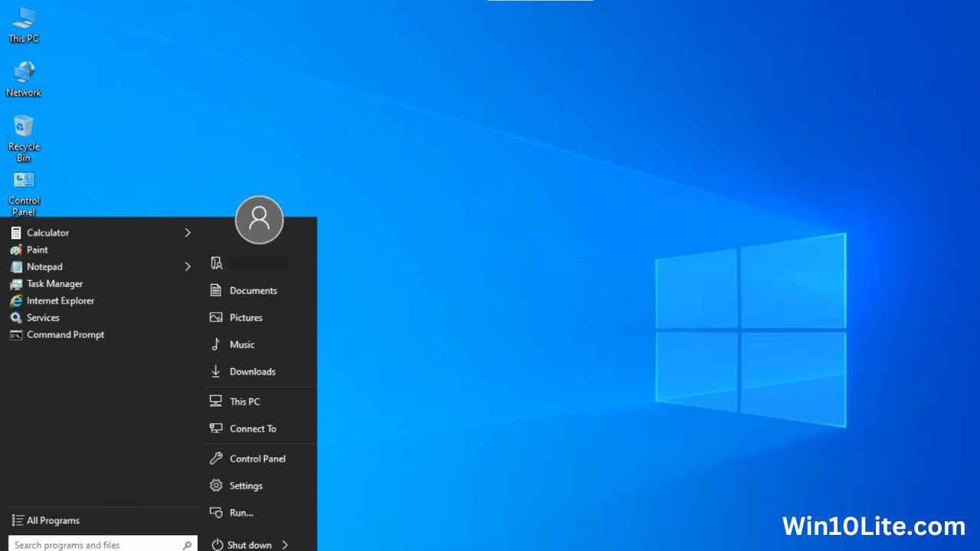
Task: Click the Search programs and files box
Action: pyautogui.click(x=96, y=545)
